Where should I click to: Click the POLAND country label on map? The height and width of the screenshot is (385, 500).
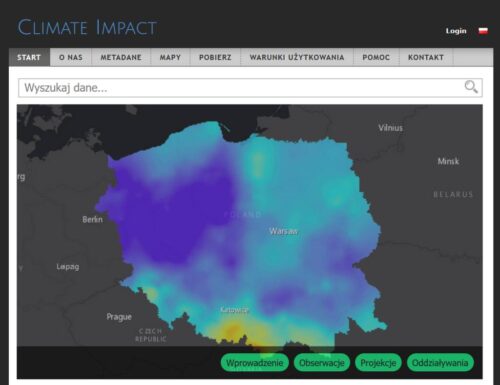tap(242, 214)
